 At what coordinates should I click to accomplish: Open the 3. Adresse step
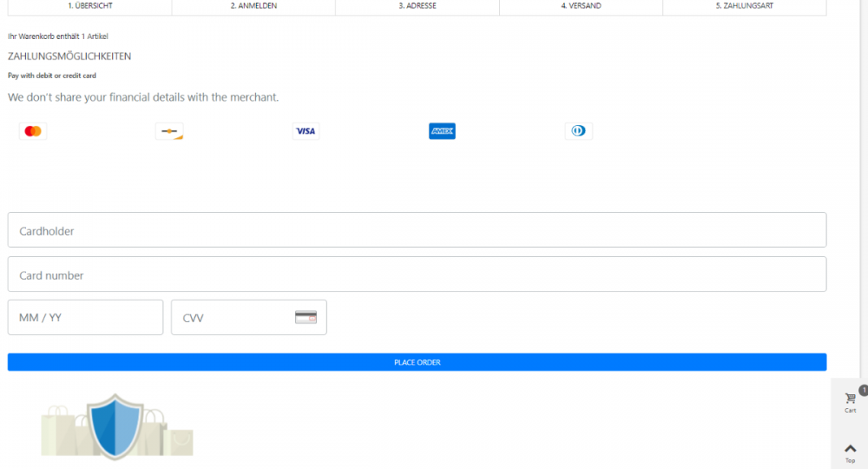tap(418, 6)
